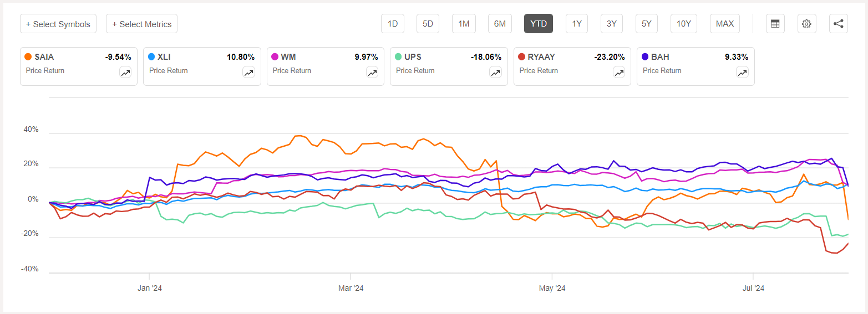Image resolution: width=868 pixels, height=314 pixels.
Task: Click the orange SAIA color dot
Action: click(28, 56)
